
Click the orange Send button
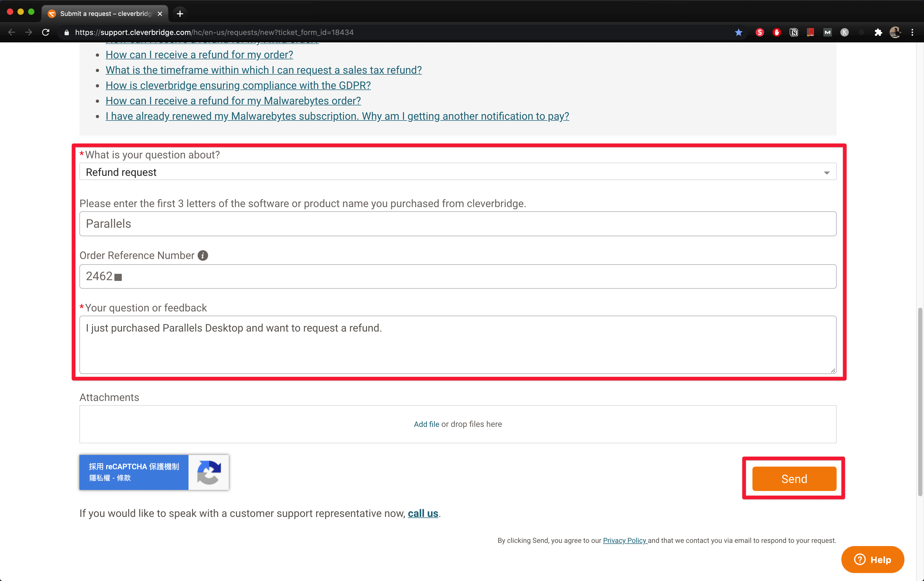(794, 479)
